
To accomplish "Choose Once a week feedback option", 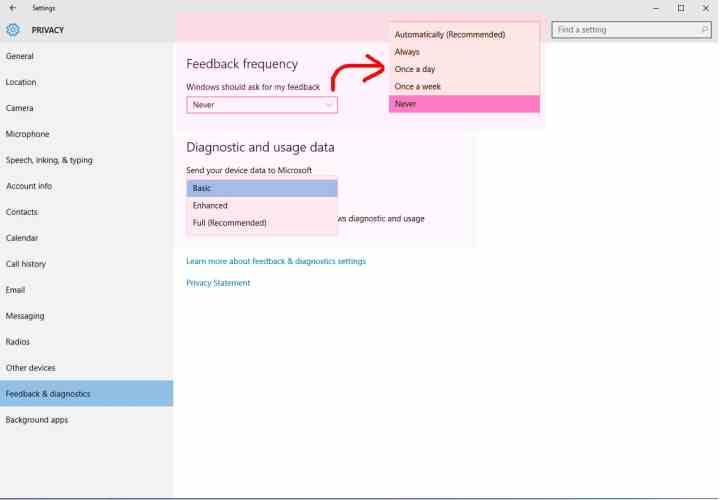I will 464,86.
